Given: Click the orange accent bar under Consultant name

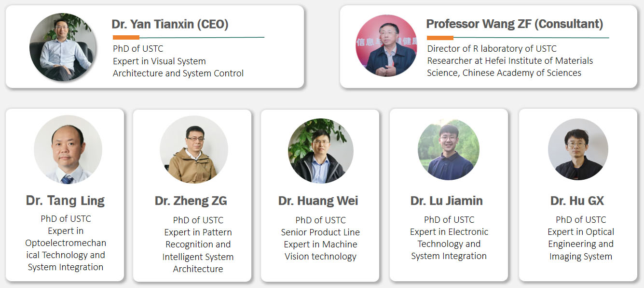Looking at the screenshot, I should (440, 38).
